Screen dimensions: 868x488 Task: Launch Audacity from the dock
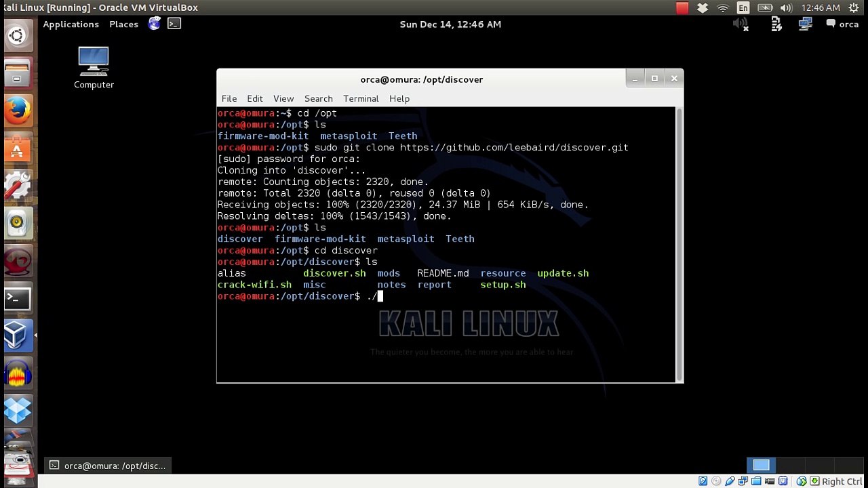tap(17, 372)
